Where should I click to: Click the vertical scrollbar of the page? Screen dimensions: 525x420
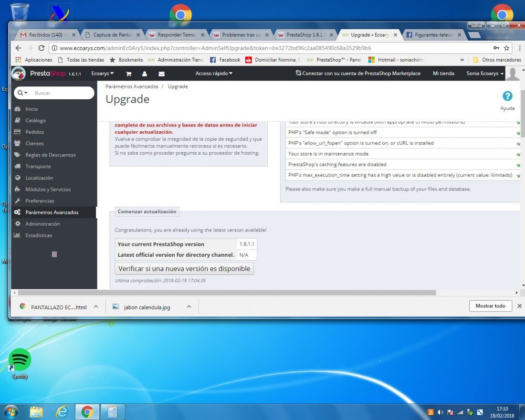[522, 114]
